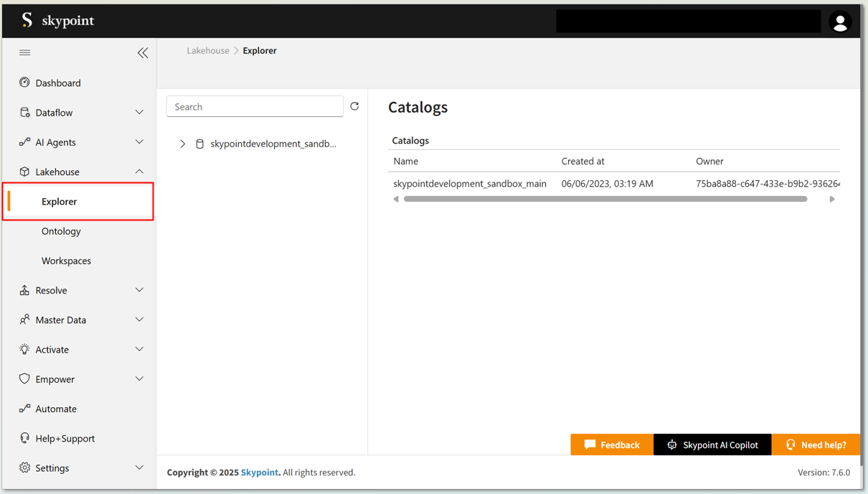Open the user profile avatar icon
868x494 pixels.
(x=840, y=22)
